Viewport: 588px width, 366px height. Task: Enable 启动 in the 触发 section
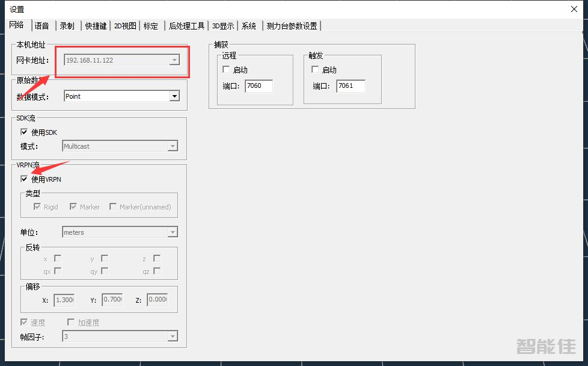coord(315,69)
